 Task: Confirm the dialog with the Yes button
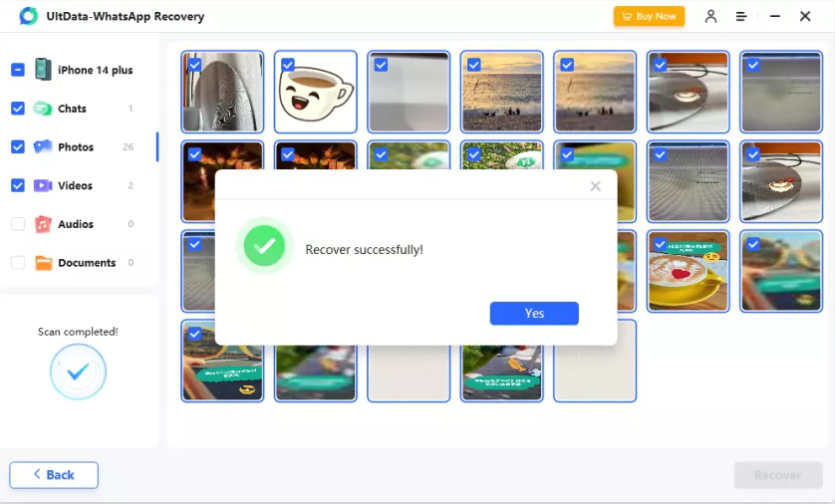pyautogui.click(x=534, y=313)
